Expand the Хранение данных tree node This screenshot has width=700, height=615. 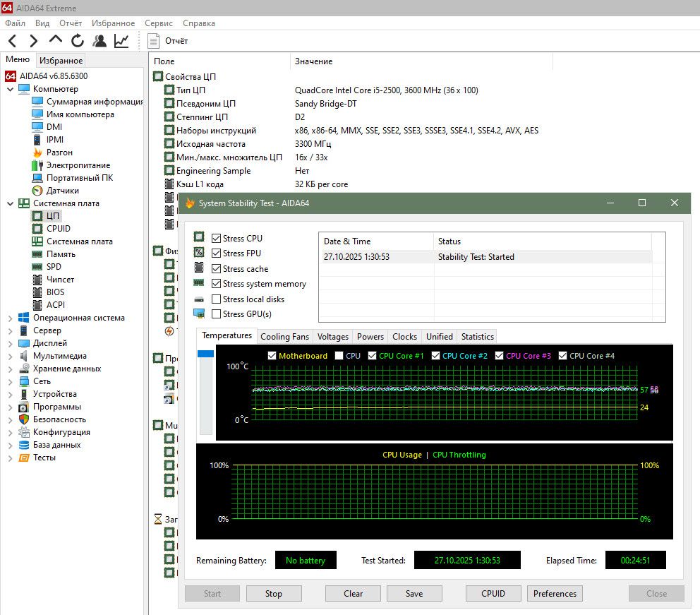(11, 369)
